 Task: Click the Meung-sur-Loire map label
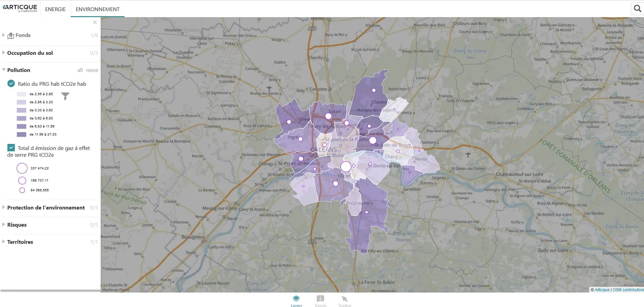point(219,208)
